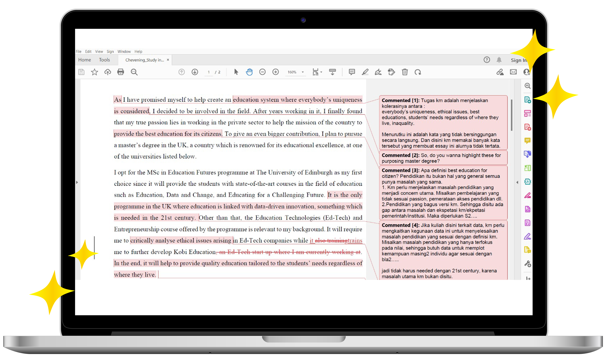This screenshot has width=607, height=364.
Task: Open the 160% zoom level dropdown
Action: [x=296, y=72]
